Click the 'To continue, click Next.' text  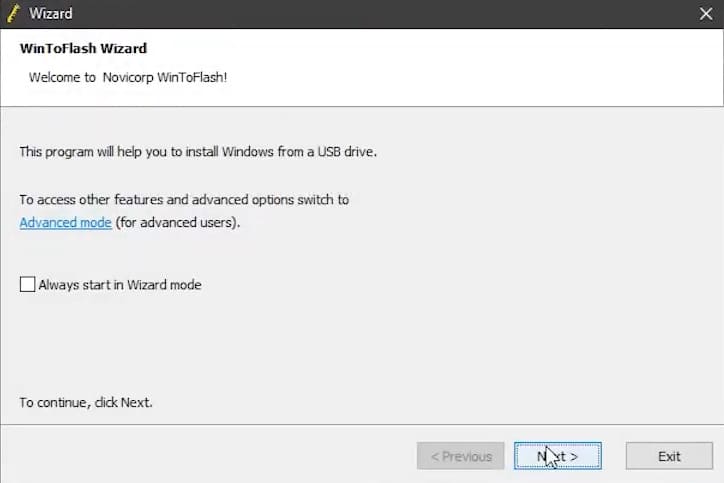pos(86,403)
